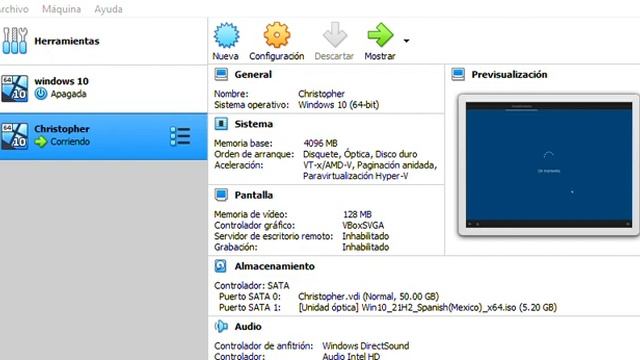Click the Herramientas label
The height and width of the screenshot is (360, 640).
[67, 41]
